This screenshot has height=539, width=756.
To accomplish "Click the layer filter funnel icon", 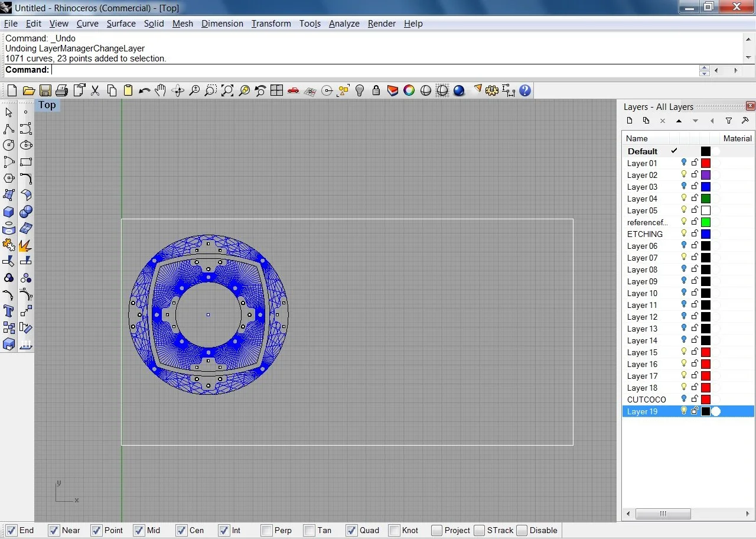I will click(729, 121).
